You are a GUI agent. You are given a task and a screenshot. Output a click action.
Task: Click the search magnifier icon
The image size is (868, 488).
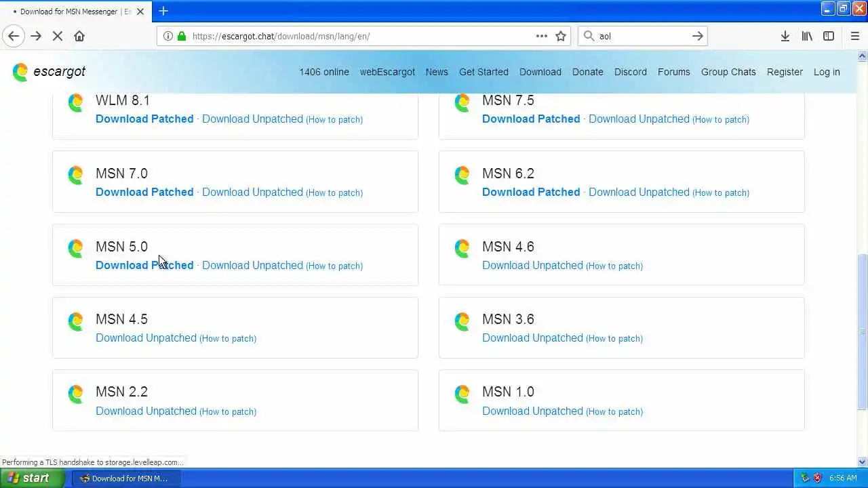[x=589, y=36]
